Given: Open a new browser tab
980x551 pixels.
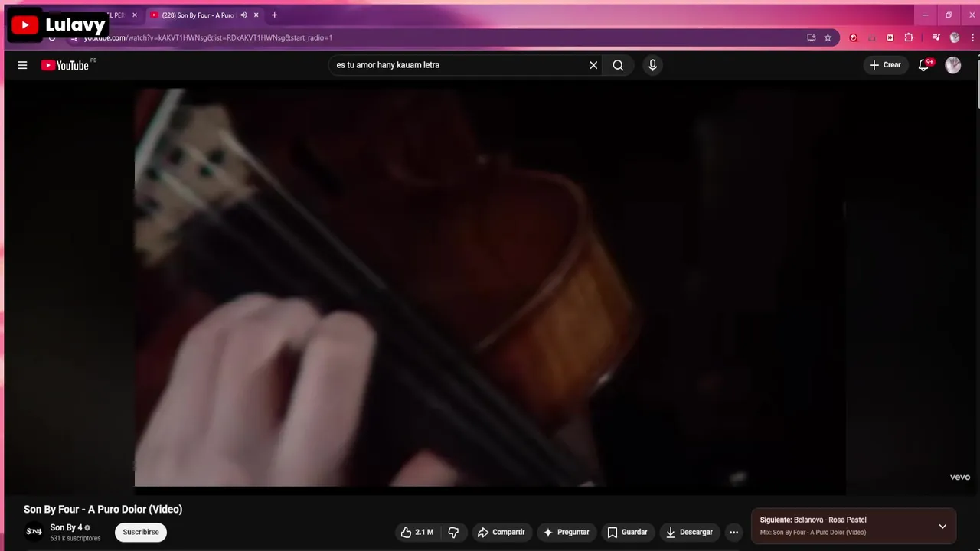Looking at the screenshot, I should click(x=274, y=15).
